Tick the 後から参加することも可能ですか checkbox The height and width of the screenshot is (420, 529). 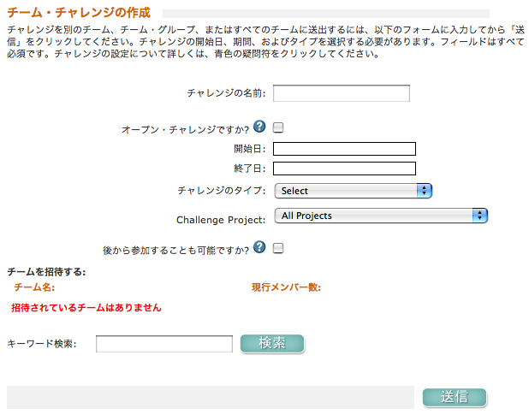(x=278, y=248)
